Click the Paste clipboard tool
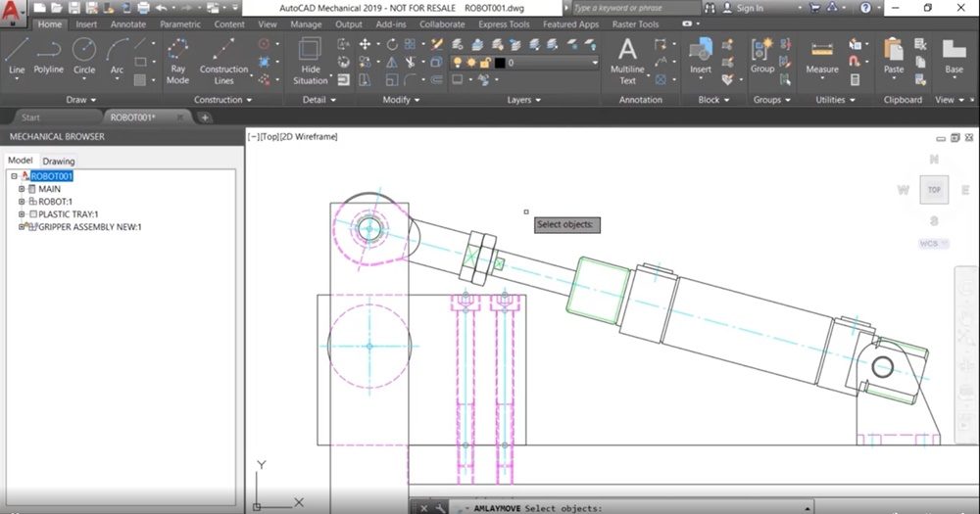 tap(894, 56)
